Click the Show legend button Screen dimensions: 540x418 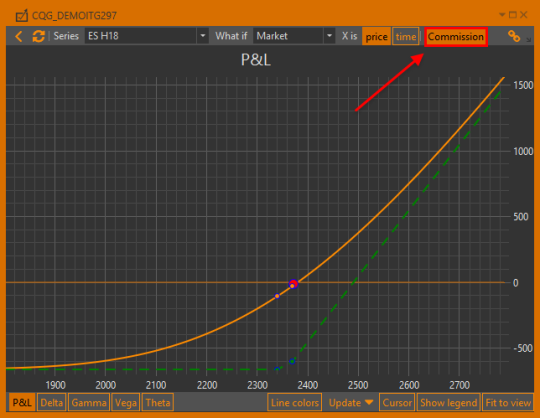pyautogui.click(x=449, y=403)
